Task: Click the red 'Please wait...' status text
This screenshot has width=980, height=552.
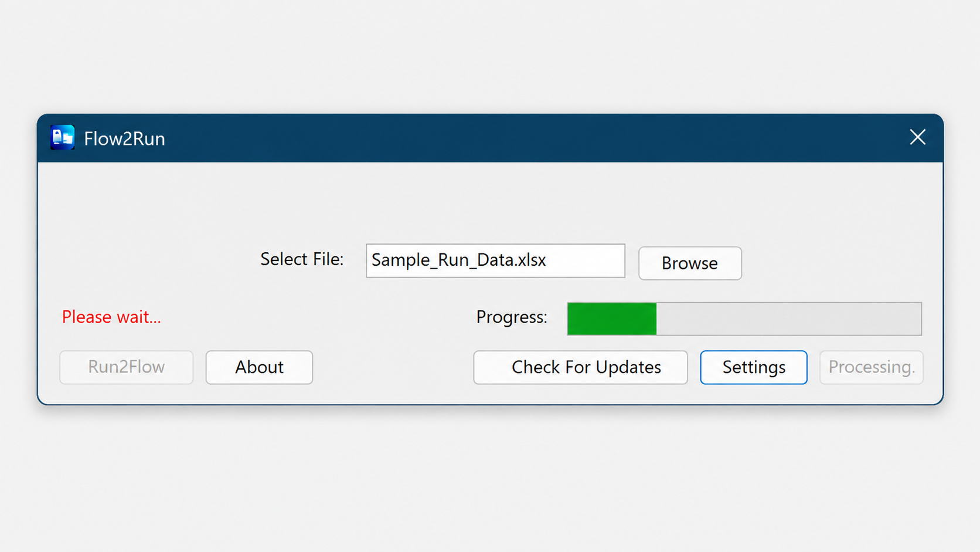Action: (111, 317)
